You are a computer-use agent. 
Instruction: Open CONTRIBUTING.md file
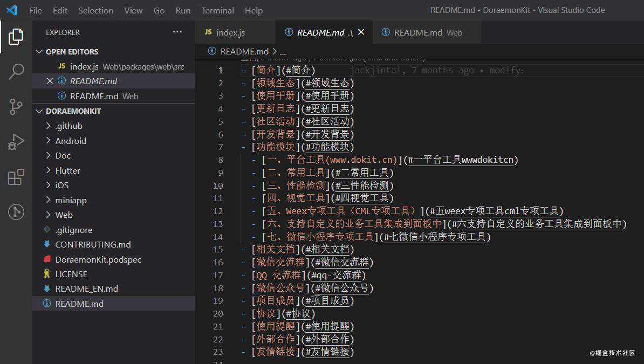click(x=113, y=244)
